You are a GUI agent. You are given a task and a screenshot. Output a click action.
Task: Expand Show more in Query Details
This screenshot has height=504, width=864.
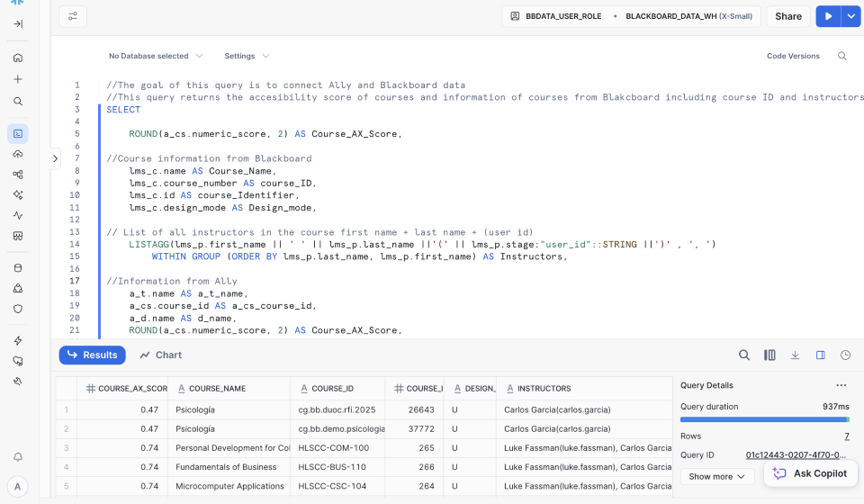coord(716,476)
